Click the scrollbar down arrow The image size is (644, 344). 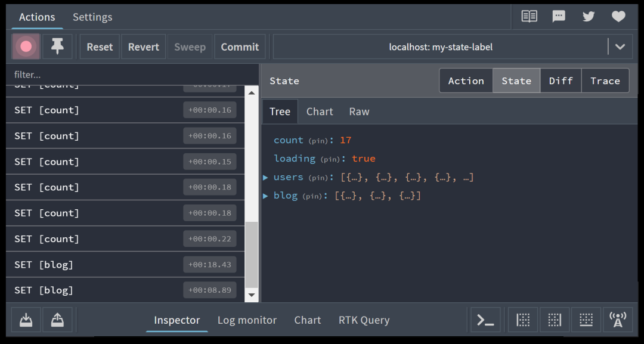252,295
